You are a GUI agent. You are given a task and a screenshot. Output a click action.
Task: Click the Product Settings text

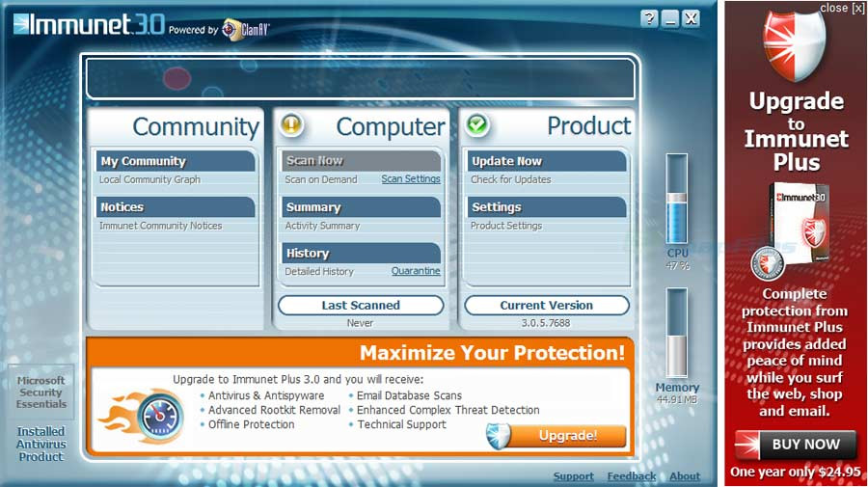coord(506,226)
